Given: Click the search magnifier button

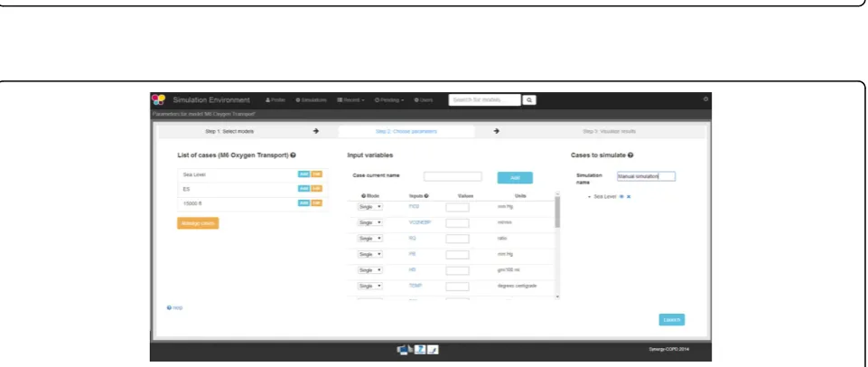Looking at the screenshot, I should (529, 100).
